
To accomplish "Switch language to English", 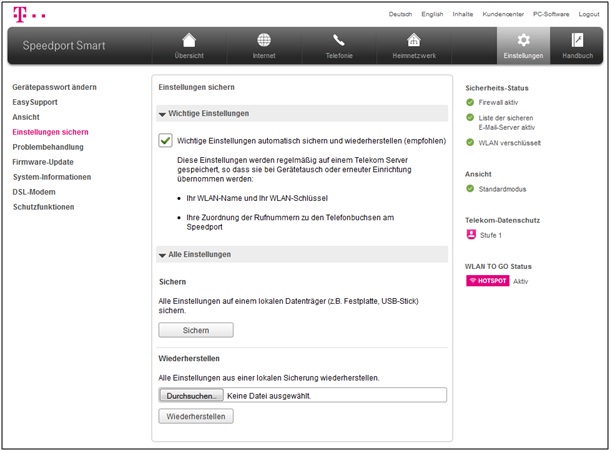I will point(432,14).
